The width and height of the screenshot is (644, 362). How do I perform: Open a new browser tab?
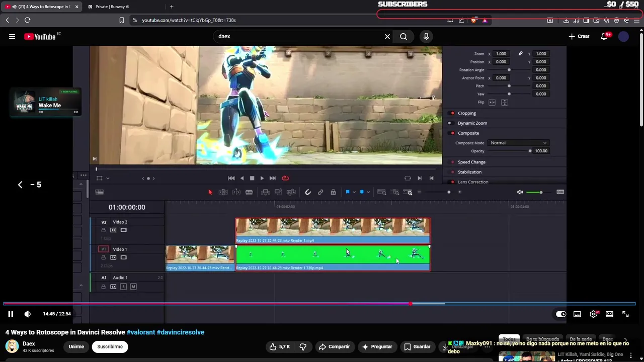[172, 7]
